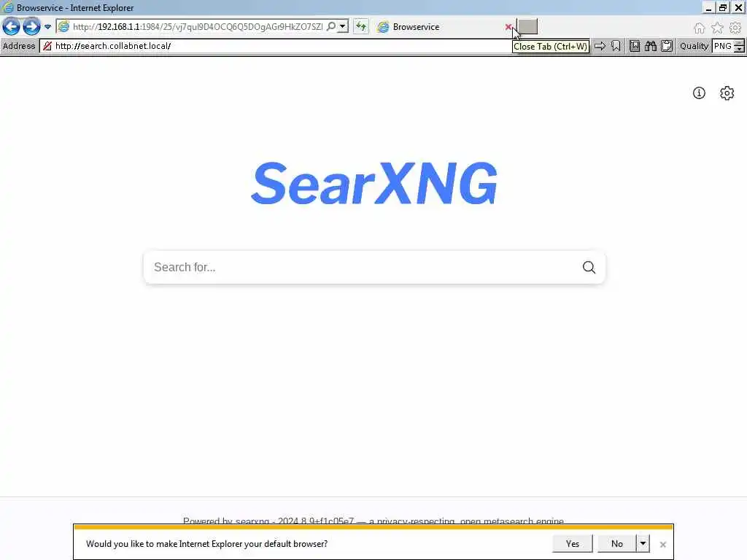The height and width of the screenshot is (560, 747).
Task: Decrease quality with the spinner down arrow
Action: point(740,50)
